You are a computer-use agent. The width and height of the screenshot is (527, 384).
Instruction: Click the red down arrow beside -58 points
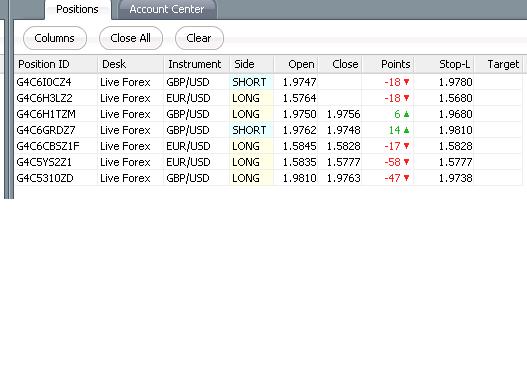[406, 162]
